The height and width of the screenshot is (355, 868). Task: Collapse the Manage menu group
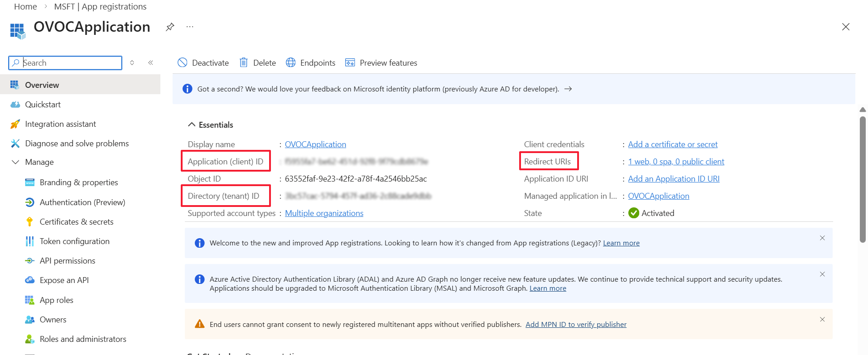tap(15, 162)
